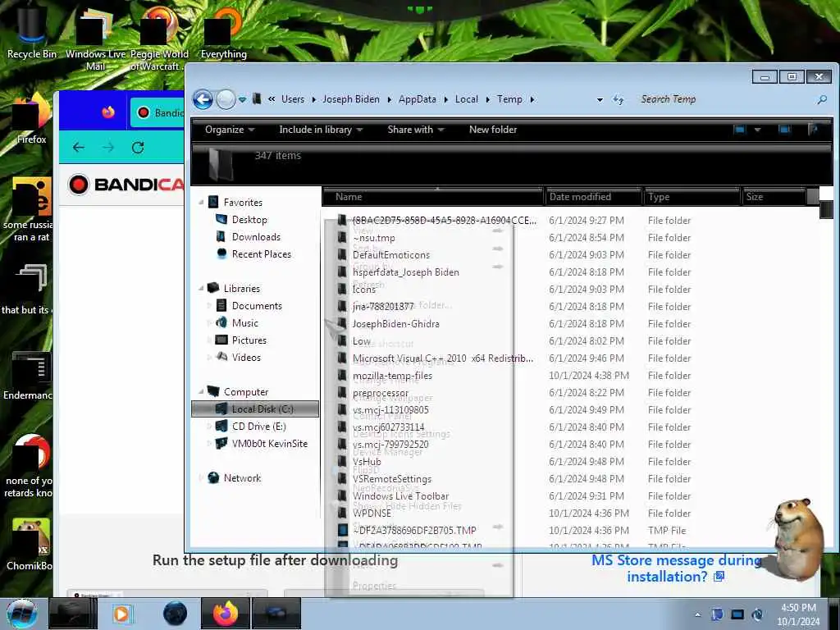Screen dimensions: 840x630
Task: Click New folder in the toolbar
Action: 493,130
